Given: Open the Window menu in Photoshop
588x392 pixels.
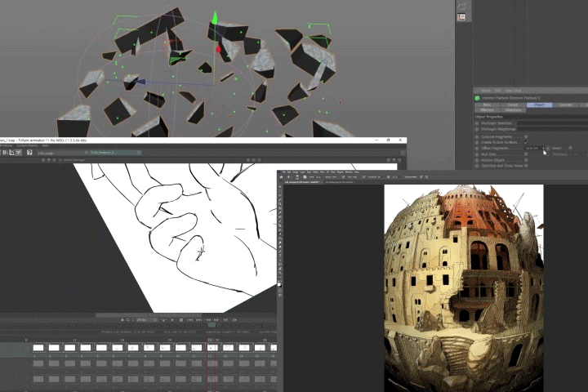Looking at the screenshot, I should coord(349,172).
